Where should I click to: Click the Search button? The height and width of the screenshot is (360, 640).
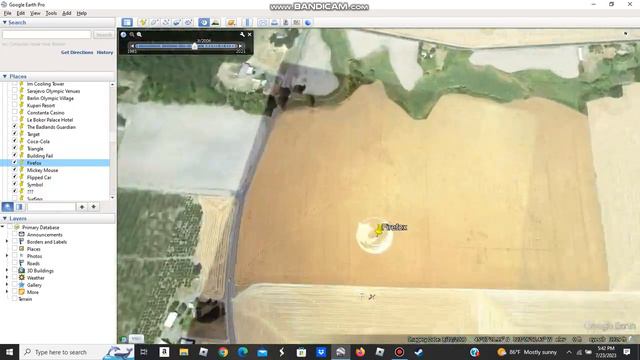coord(103,35)
